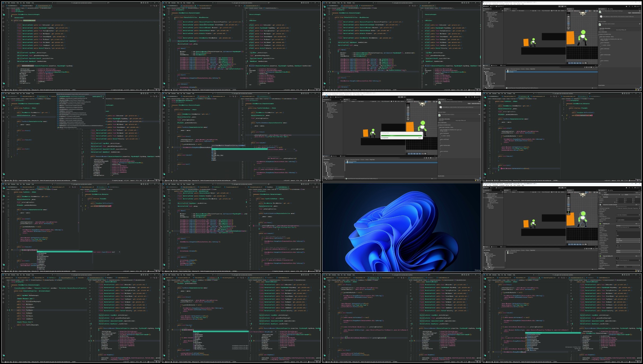Click the Character Controller script component icon
Image resolution: width=643 pixels, height=364 pixels.
click(600, 205)
